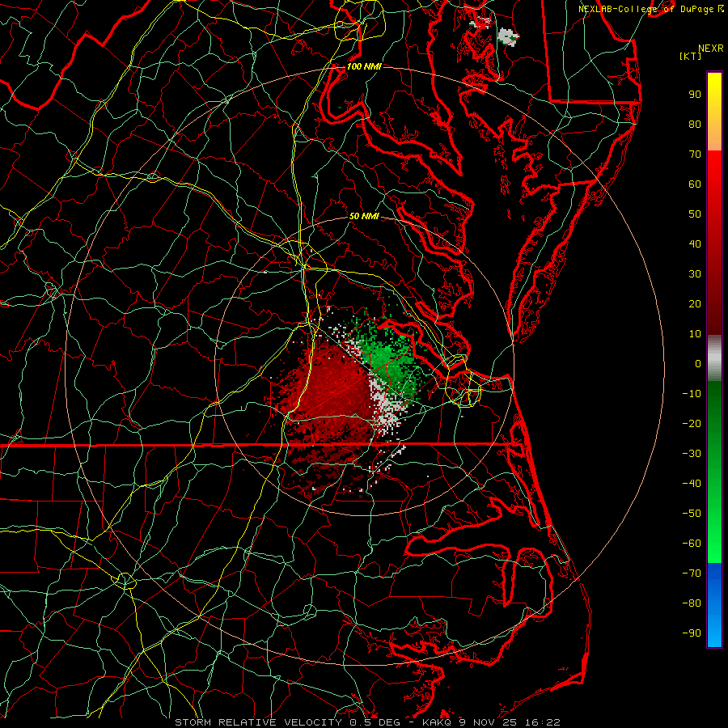Click the gray zero-velocity segment of the color bar
The image size is (728, 728).
click(714, 358)
